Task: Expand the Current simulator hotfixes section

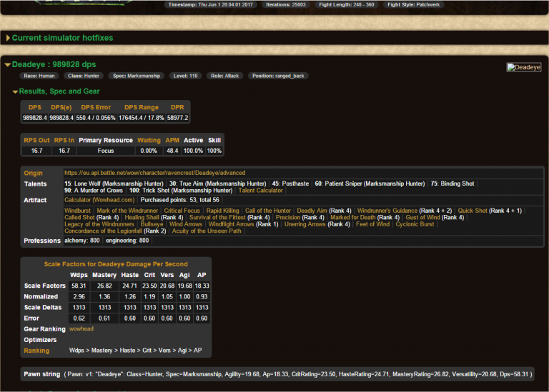Action: tap(62, 38)
